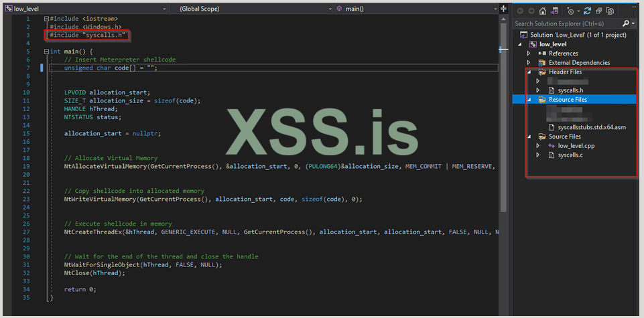This screenshot has width=644, height=318.
Task: Expand the low_level.cpp node
Action: (x=538, y=146)
